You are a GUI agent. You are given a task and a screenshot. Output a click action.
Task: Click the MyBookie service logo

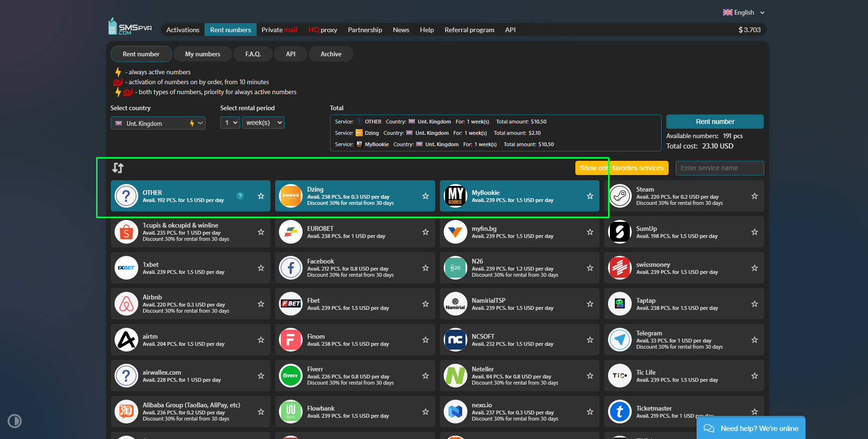click(x=456, y=196)
